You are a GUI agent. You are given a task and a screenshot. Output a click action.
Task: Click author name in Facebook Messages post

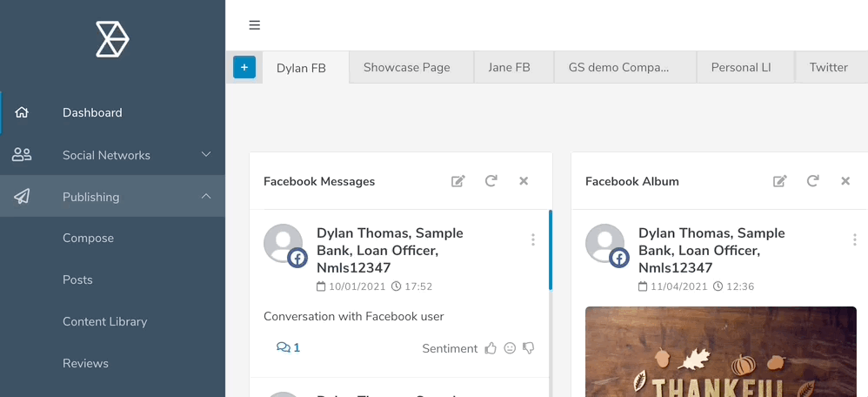point(390,250)
